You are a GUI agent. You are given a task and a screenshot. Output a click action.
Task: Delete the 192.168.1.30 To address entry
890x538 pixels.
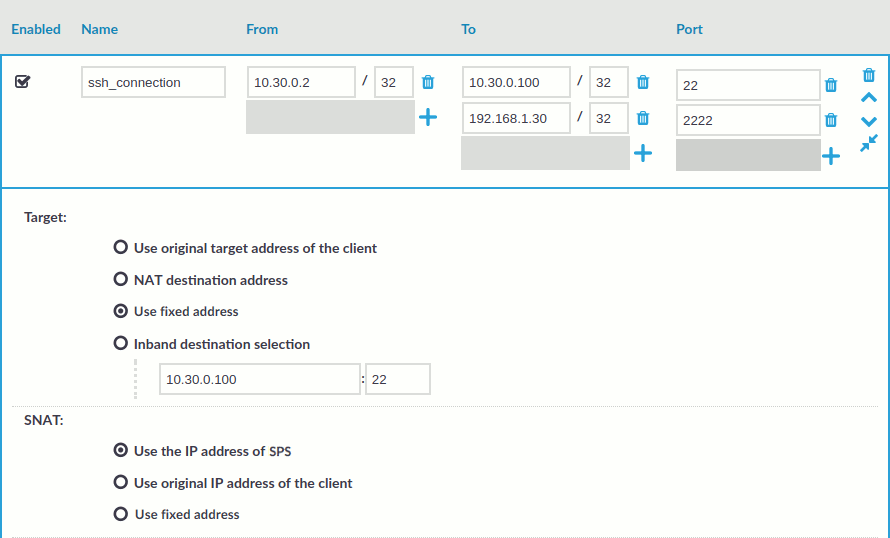pos(643,119)
